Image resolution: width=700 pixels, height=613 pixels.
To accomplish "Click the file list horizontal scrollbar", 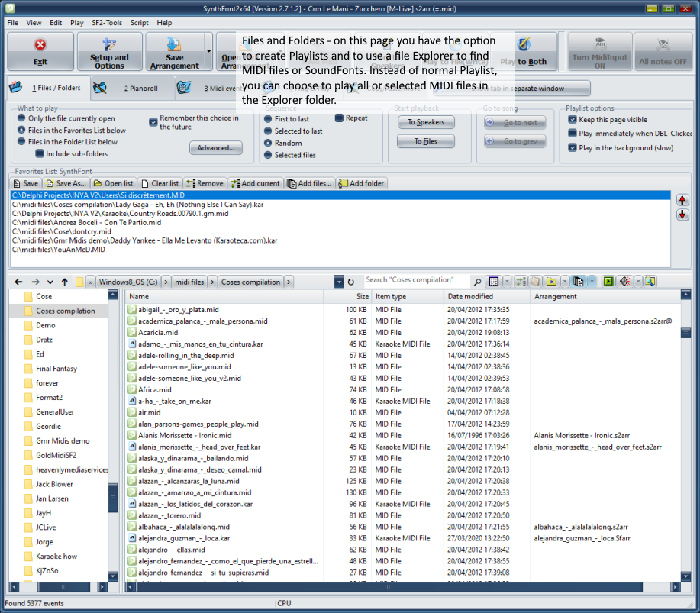I will click(x=389, y=586).
